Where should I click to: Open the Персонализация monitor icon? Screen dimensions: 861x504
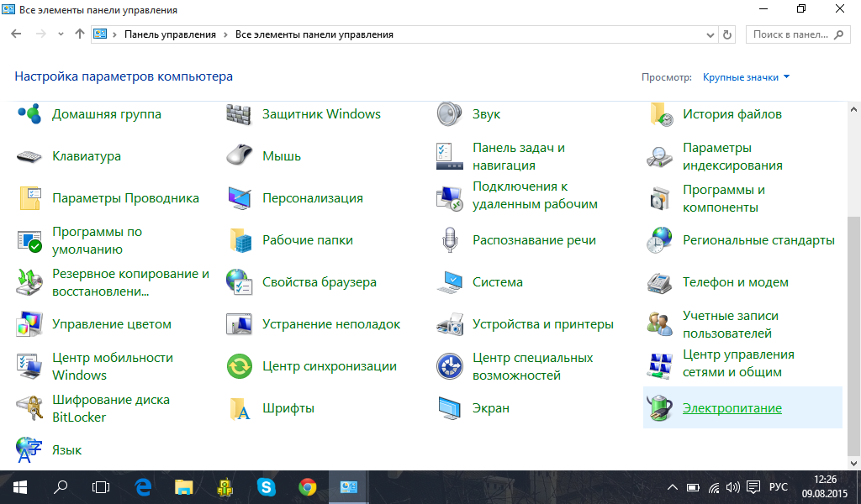239,198
